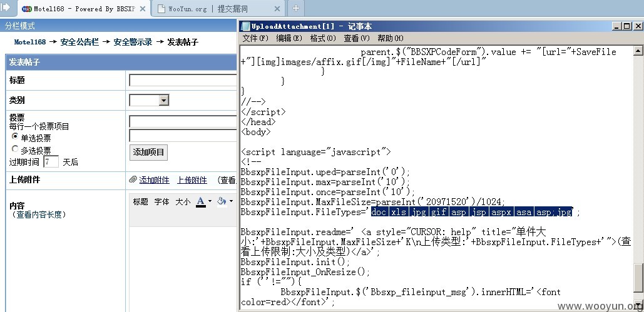Click the 分栏模式 header label

coord(20,26)
